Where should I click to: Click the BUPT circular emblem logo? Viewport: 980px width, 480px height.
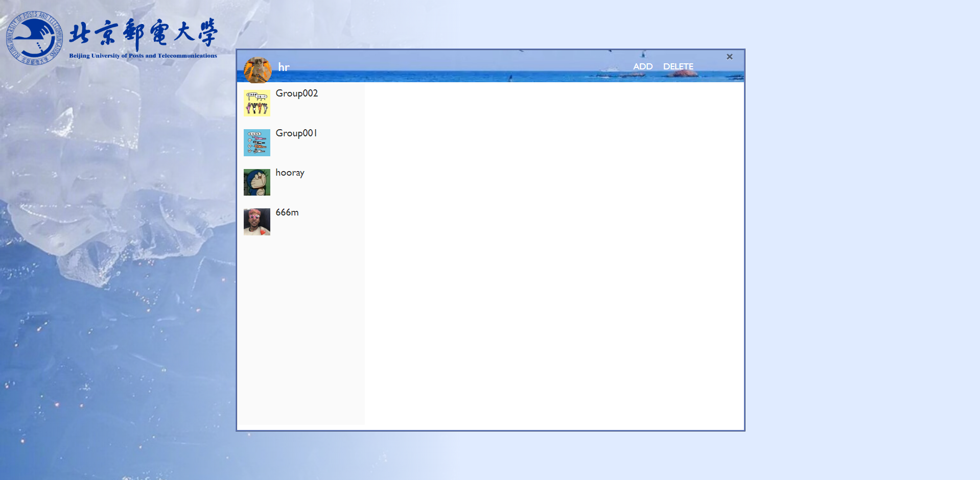pyautogui.click(x=34, y=38)
